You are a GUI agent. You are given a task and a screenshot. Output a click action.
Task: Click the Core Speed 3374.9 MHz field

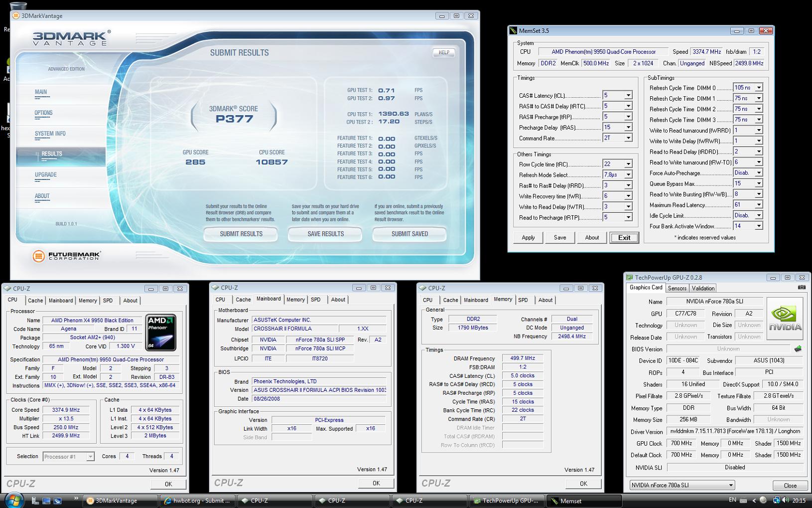click(66, 410)
